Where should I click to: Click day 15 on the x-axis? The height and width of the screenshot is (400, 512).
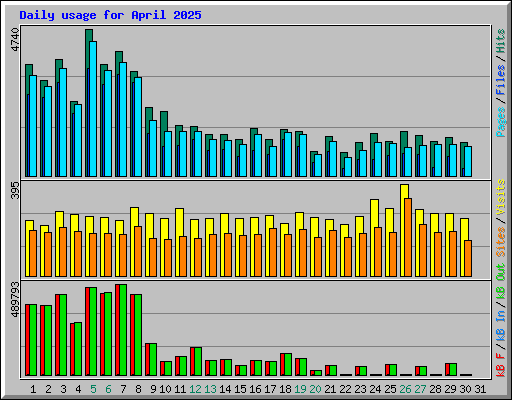[x=240, y=389]
